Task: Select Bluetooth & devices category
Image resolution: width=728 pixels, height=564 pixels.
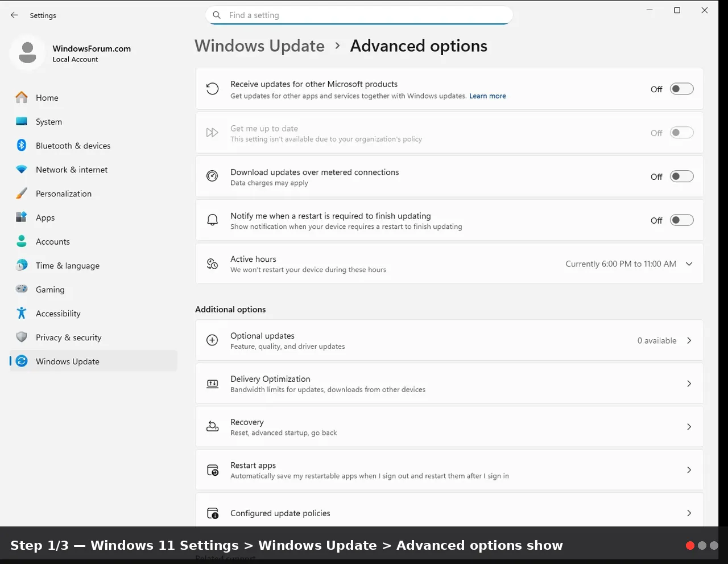Action: point(93,146)
